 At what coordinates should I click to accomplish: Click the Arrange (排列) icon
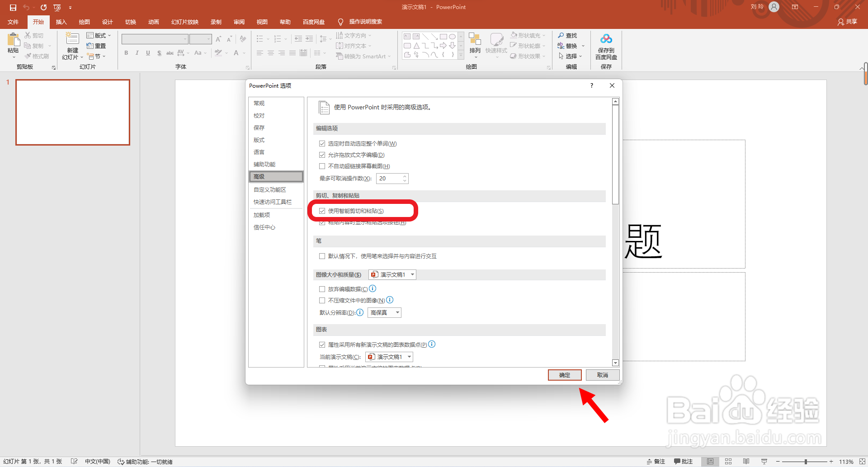point(475,39)
